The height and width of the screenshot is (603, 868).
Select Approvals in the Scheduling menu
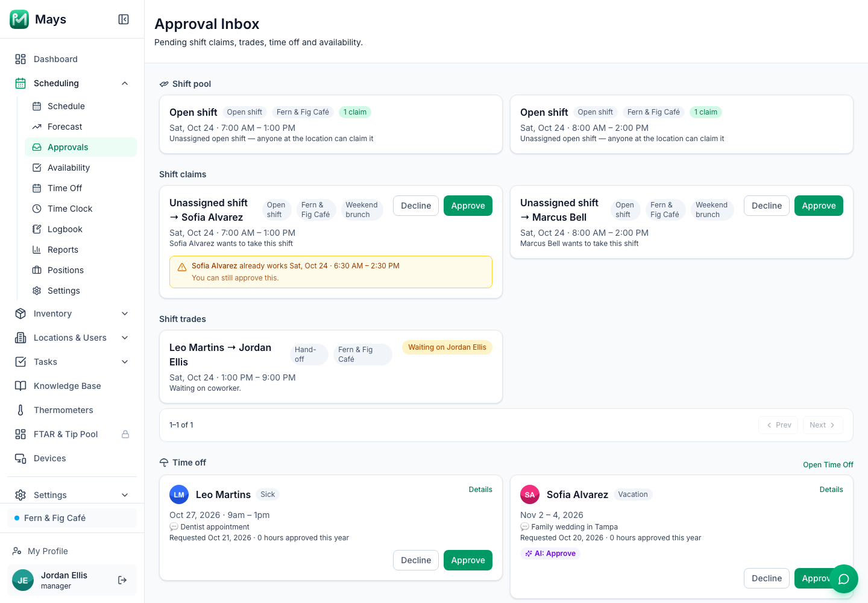(x=81, y=147)
